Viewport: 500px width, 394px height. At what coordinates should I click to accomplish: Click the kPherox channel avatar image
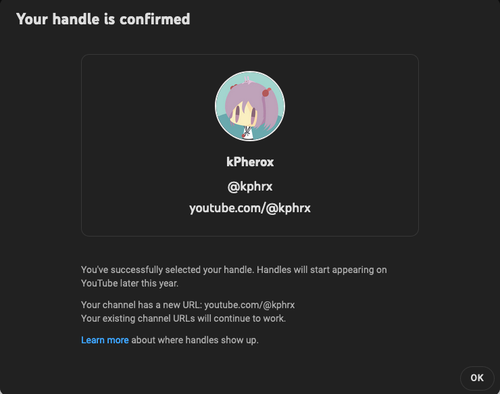coord(250,106)
